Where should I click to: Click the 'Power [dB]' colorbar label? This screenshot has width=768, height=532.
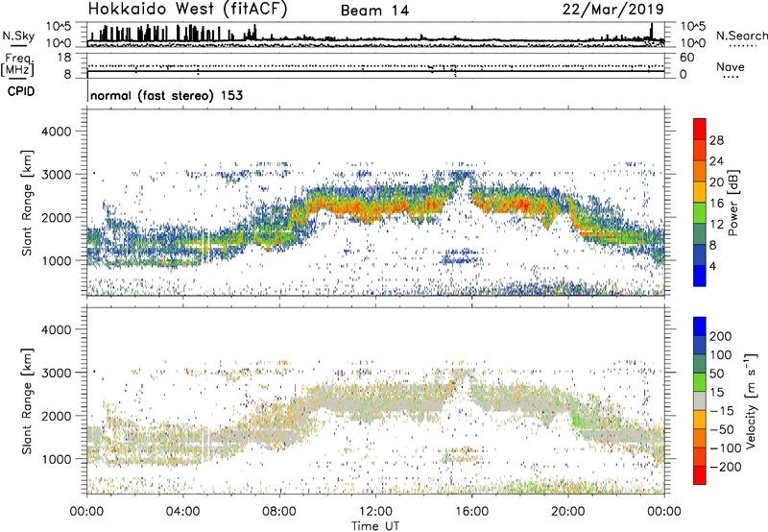tap(732, 203)
